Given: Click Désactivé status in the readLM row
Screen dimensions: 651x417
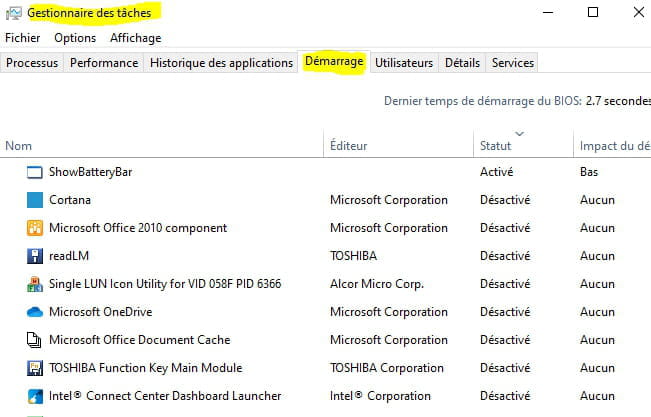Looking at the screenshot, I should coord(505,256).
